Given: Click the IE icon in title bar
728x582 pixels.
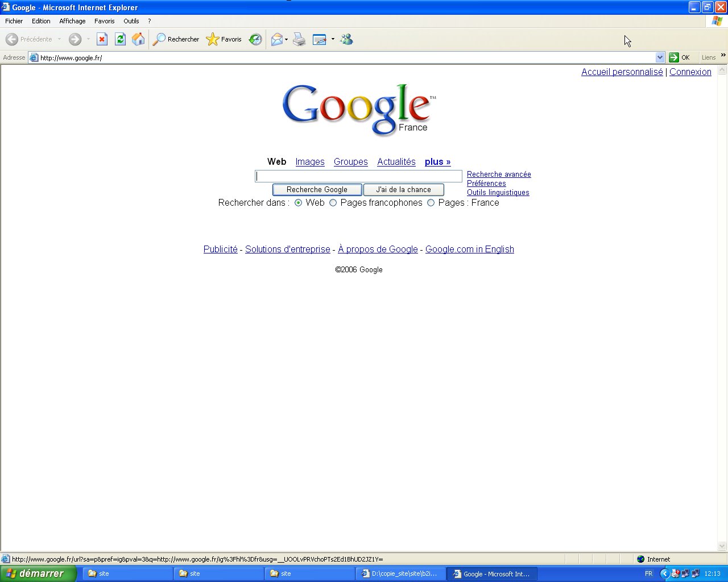Looking at the screenshot, I should [6, 7].
